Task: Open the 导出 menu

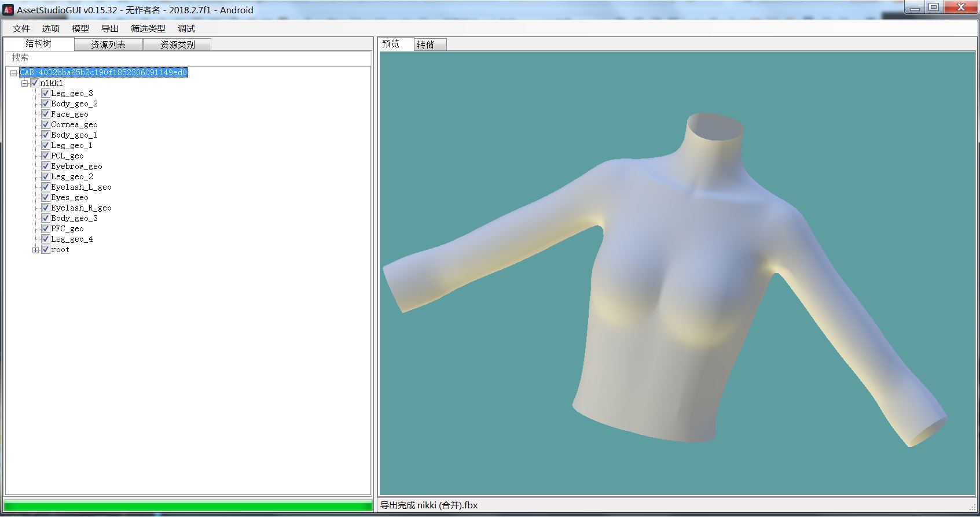Action: coord(109,28)
